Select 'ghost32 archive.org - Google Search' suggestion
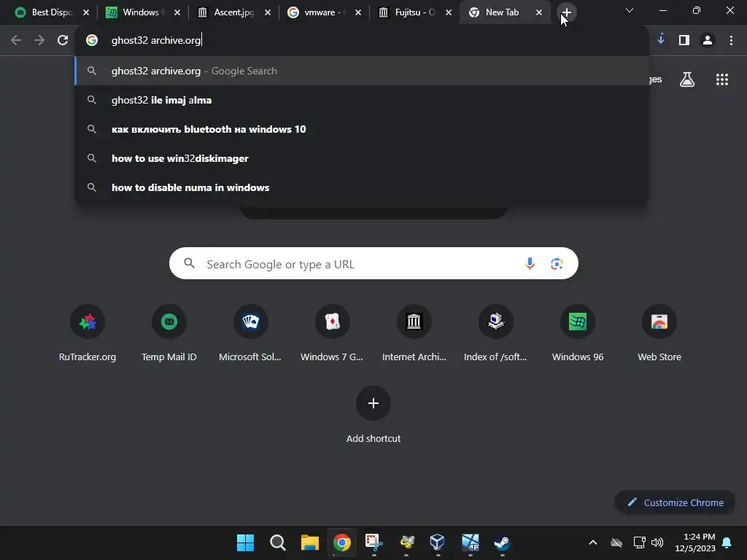 pos(362,71)
